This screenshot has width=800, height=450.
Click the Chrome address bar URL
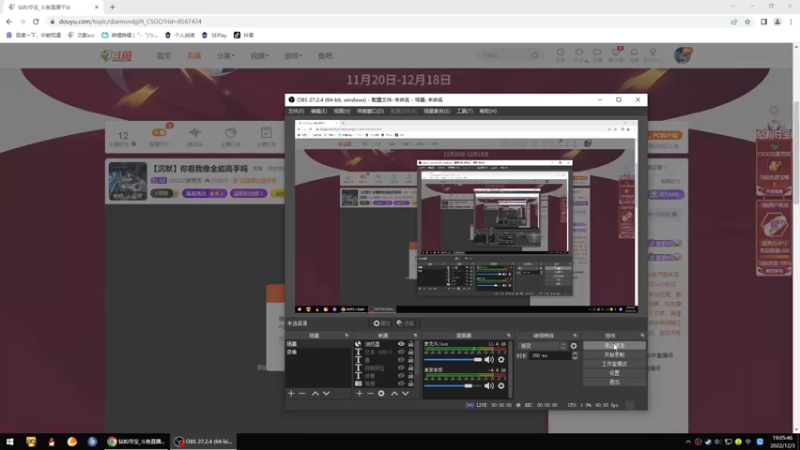[130, 21]
